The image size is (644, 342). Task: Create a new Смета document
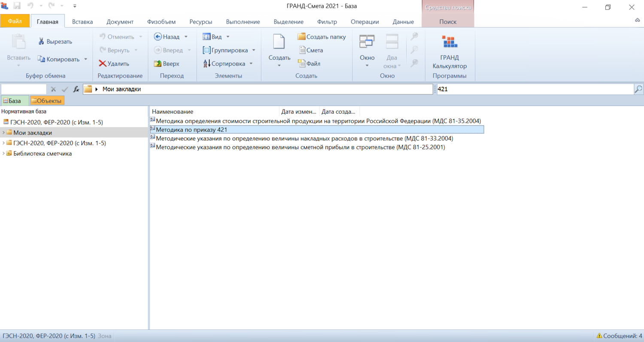(311, 50)
